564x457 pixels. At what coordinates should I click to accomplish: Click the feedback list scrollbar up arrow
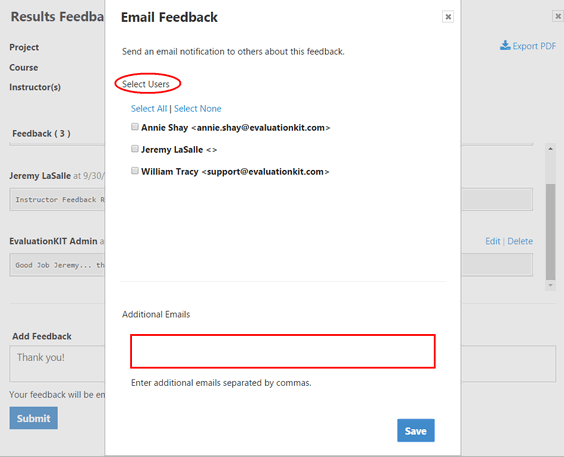[550, 148]
